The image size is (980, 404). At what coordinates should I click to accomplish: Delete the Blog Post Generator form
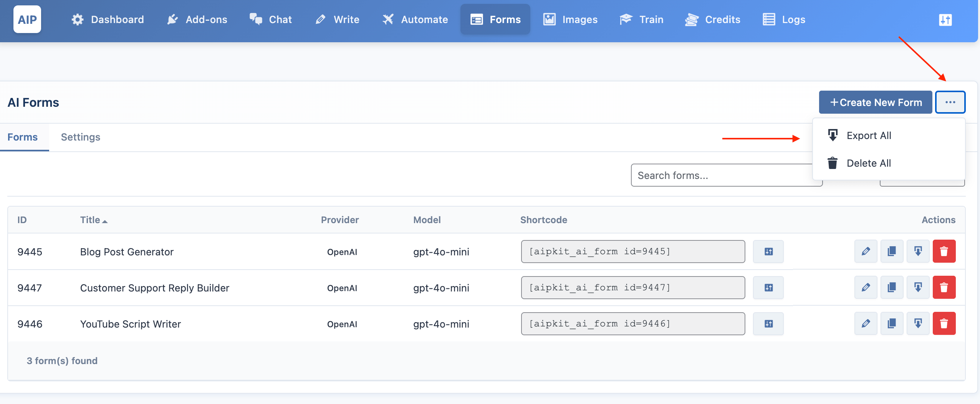(944, 252)
